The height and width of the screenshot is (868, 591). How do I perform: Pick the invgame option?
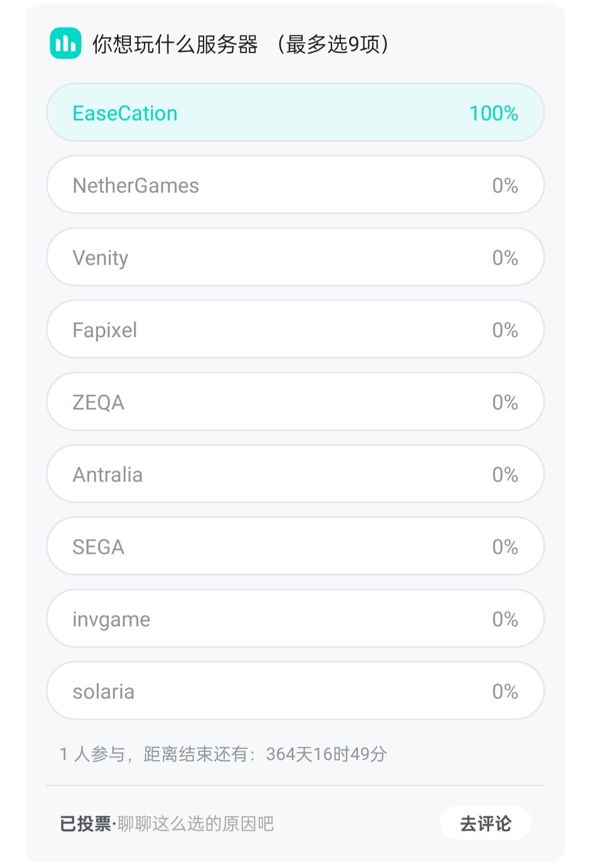click(296, 619)
